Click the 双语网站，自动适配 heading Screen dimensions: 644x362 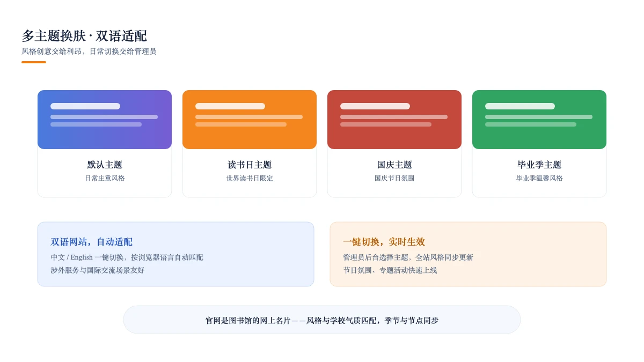[92, 242]
